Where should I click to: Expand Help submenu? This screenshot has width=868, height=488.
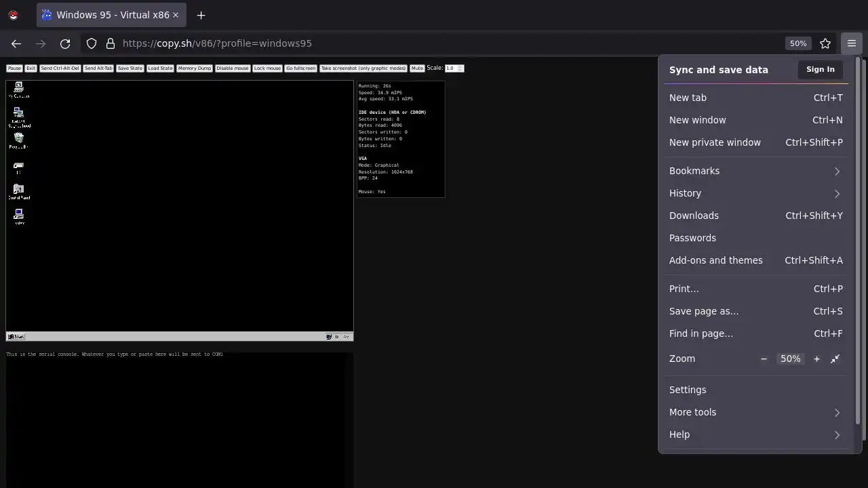pyautogui.click(x=756, y=434)
